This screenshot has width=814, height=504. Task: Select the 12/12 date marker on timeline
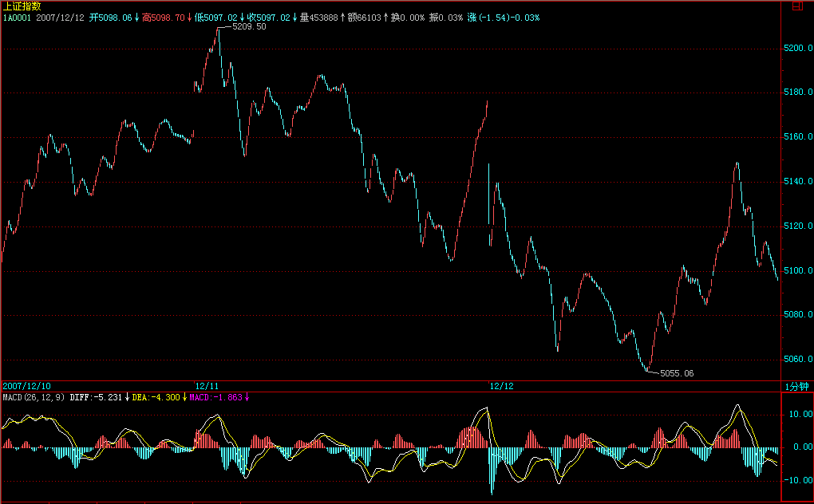[x=501, y=386]
